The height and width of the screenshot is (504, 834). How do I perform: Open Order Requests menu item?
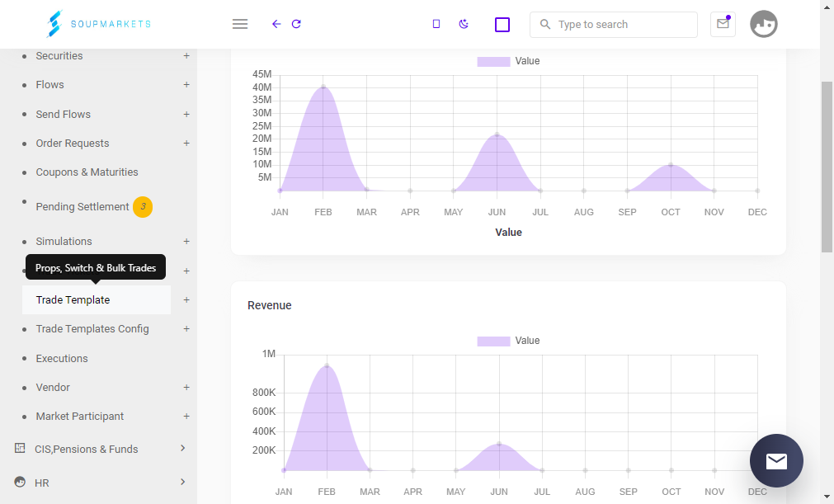(x=73, y=143)
